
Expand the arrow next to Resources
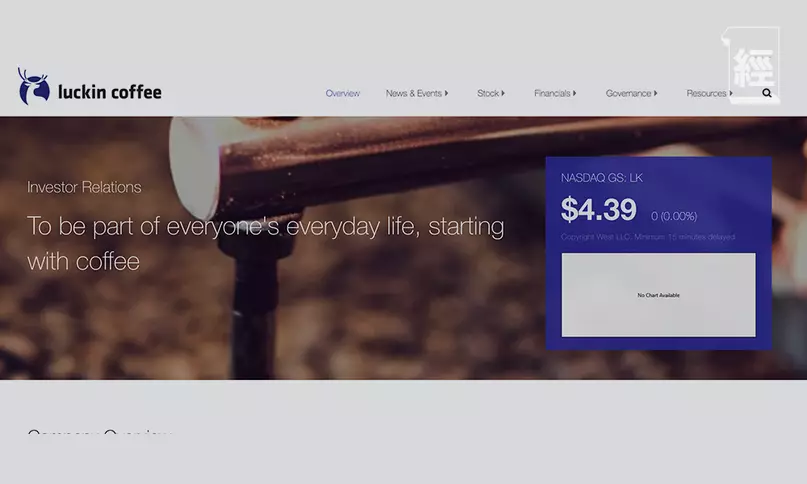[x=730, y=93]
